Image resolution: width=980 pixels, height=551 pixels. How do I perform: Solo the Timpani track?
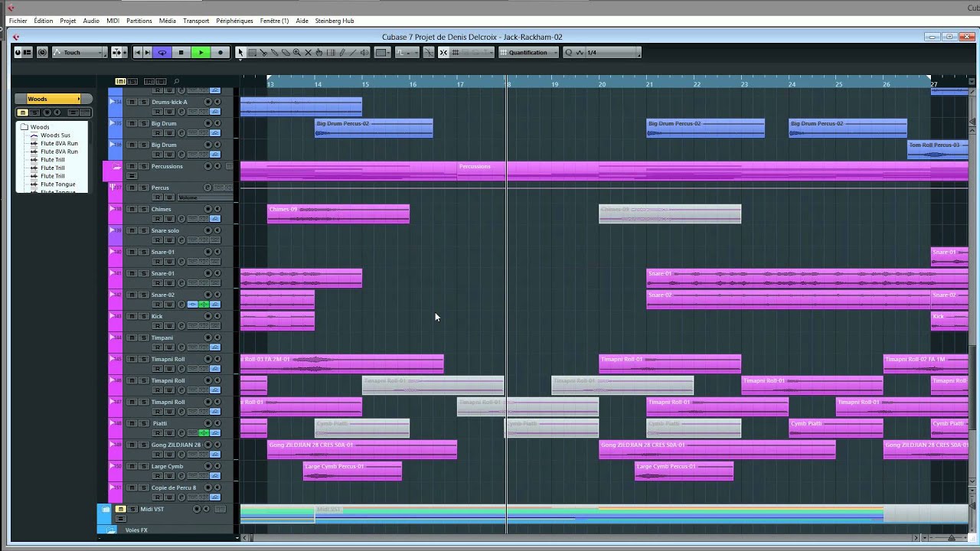143,337
